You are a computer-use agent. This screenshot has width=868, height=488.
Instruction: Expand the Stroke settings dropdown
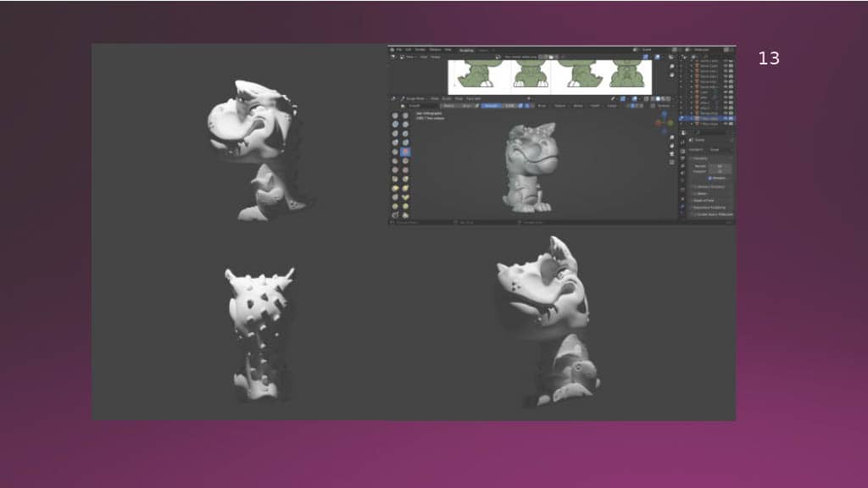tap(578, 106)
